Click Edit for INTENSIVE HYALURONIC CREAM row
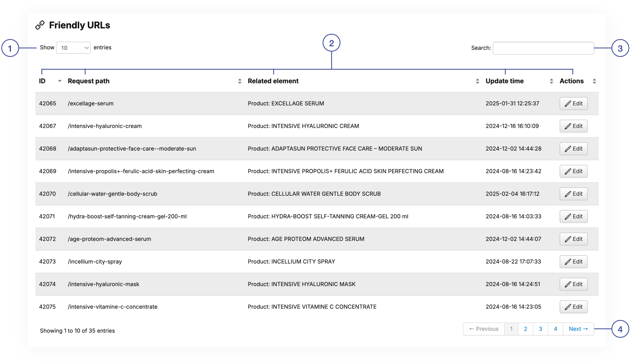This screenshot has width=632, height=364. tap(573, 126)
